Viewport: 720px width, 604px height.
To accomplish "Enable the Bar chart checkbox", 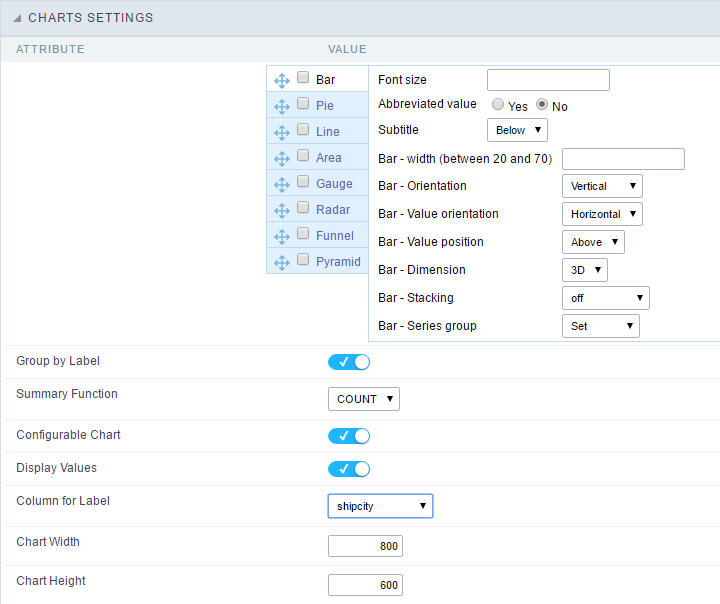I will 303,78.
